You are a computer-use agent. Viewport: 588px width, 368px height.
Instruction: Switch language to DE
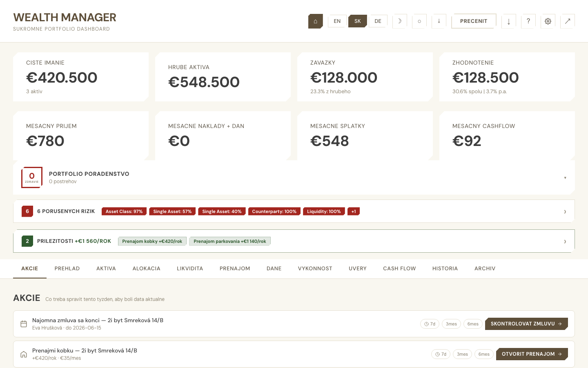(x=378, y=21)
